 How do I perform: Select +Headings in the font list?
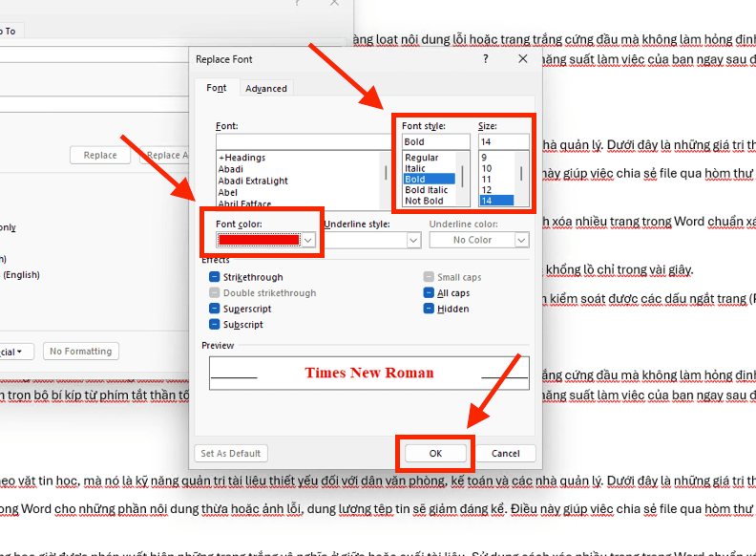pyautogui.click(x=241, y=158)
